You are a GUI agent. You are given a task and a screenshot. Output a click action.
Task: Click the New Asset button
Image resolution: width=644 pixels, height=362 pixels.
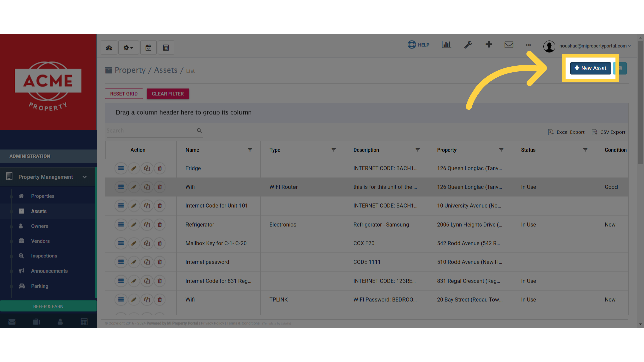pos(590,68)
